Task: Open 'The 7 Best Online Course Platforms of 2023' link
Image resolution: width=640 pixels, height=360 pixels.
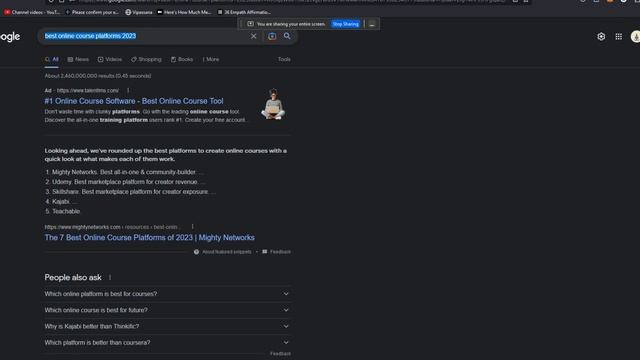Action: pos(149,238)
